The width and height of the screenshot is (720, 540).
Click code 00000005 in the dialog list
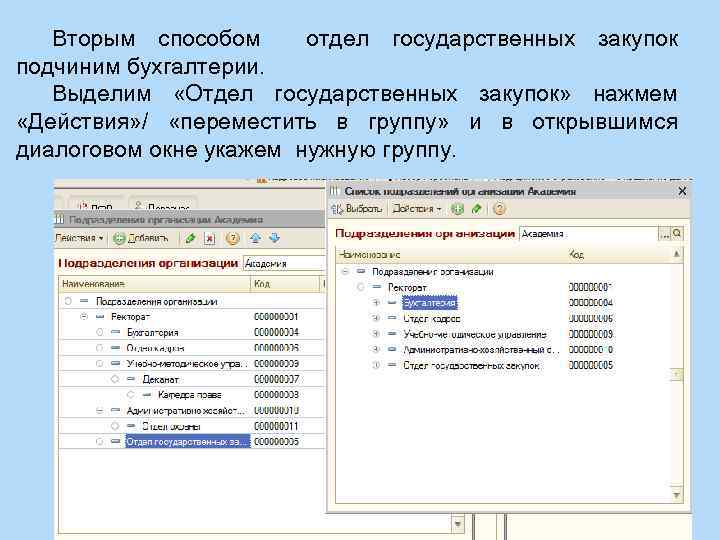[x=591, y=366]
